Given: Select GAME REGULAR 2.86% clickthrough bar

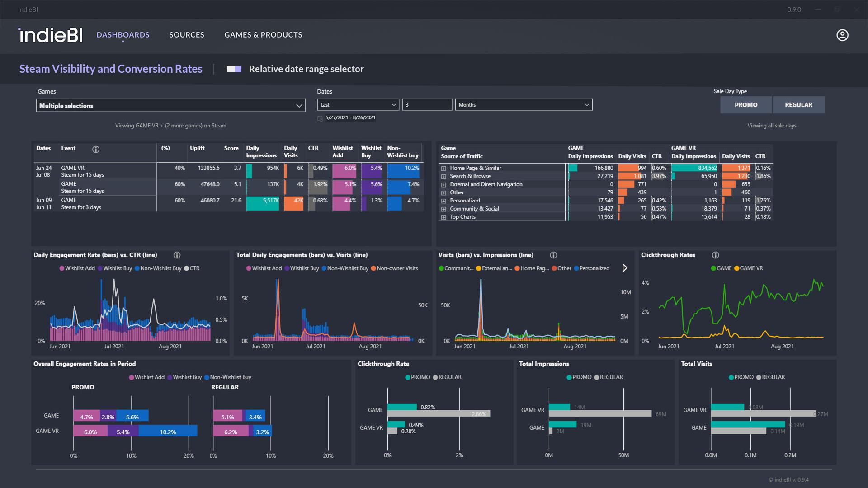Looking at the screenshot, I should click(439, 414).
